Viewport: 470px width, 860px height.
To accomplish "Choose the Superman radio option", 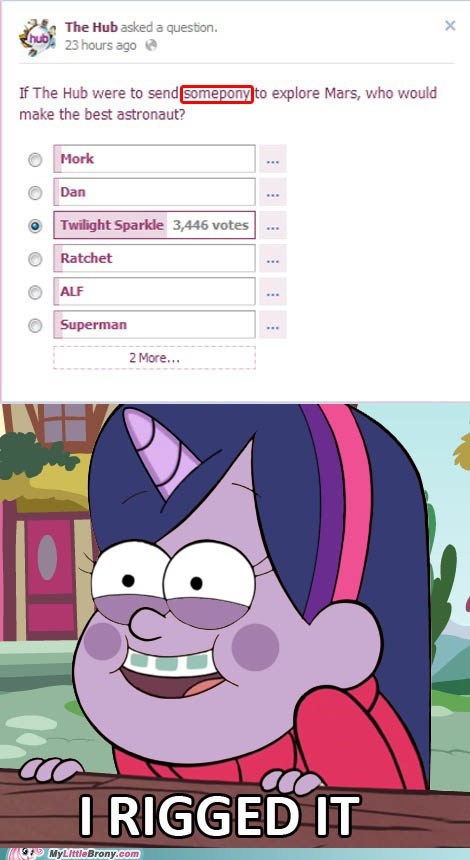I will (35, 326).
